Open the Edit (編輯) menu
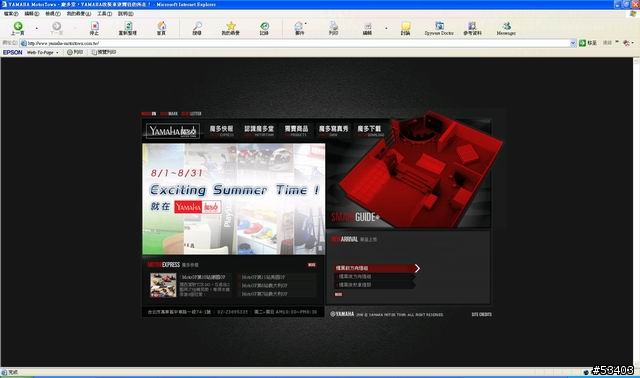Image resolution: width=640 pixels, height=378 pixels. point(32,14)
